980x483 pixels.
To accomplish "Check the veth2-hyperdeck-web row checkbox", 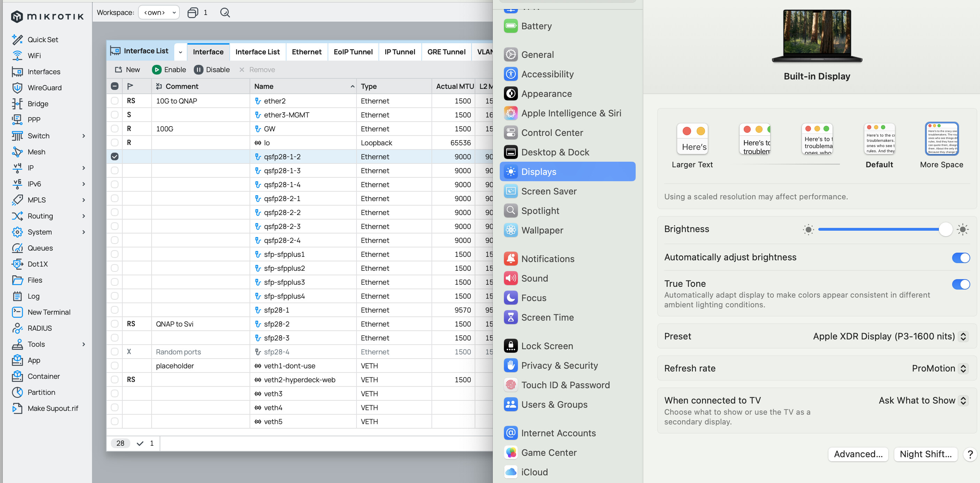I will tap(115, 379).
